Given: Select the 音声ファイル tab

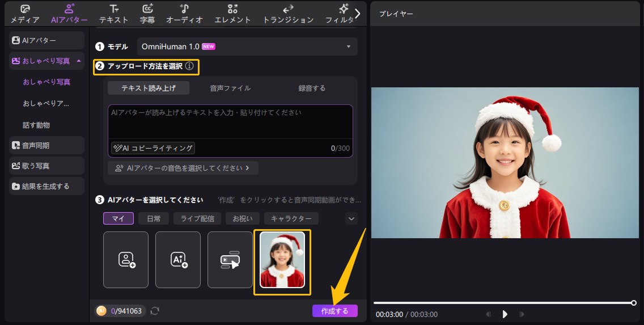Looking at the screenshot, I should click(x=230, y=88).
